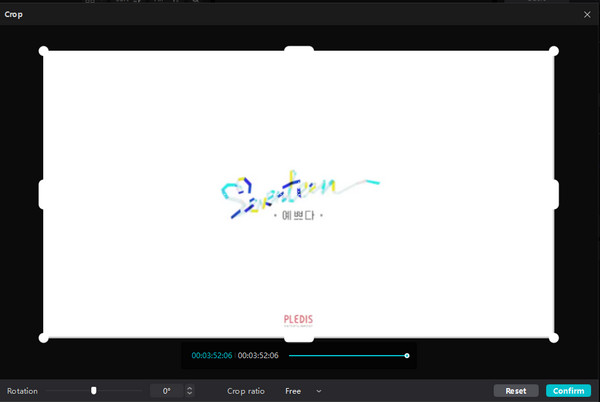This screenshot has width=600, height=402.
Task: Click the total duration 00:03:52:06 in white
Action: click(x=258, y=355)
